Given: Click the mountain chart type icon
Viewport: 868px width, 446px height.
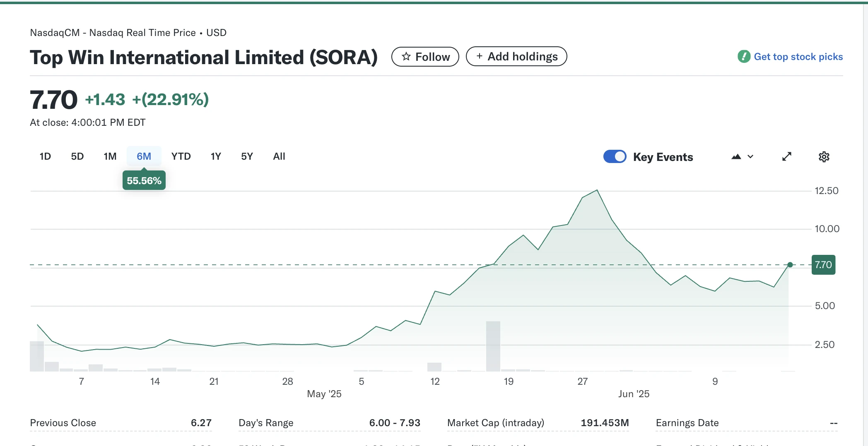Looking at the screenshot, I should (736, 157).
